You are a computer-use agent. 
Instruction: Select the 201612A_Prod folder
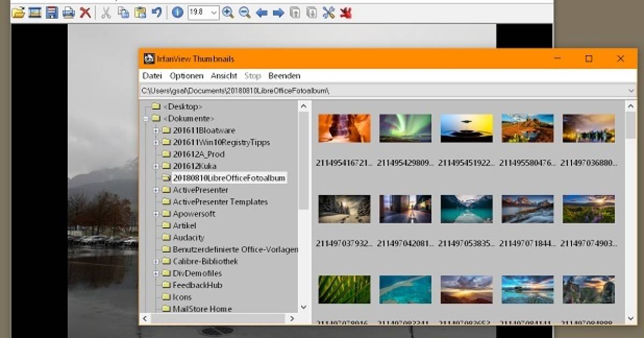[199, 154]
